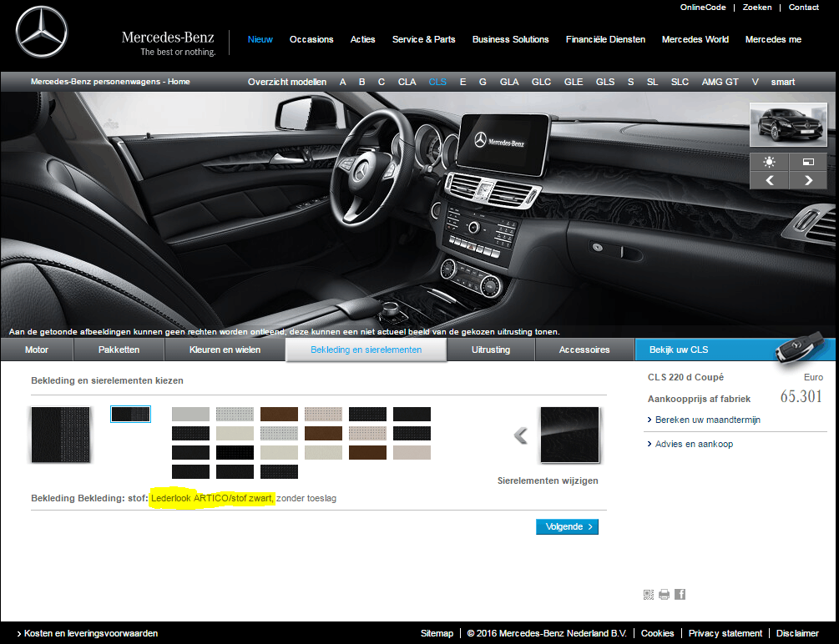Open Mercedes World menu
The height and width of the screenshot is (644, 839).
pos(695,39)
